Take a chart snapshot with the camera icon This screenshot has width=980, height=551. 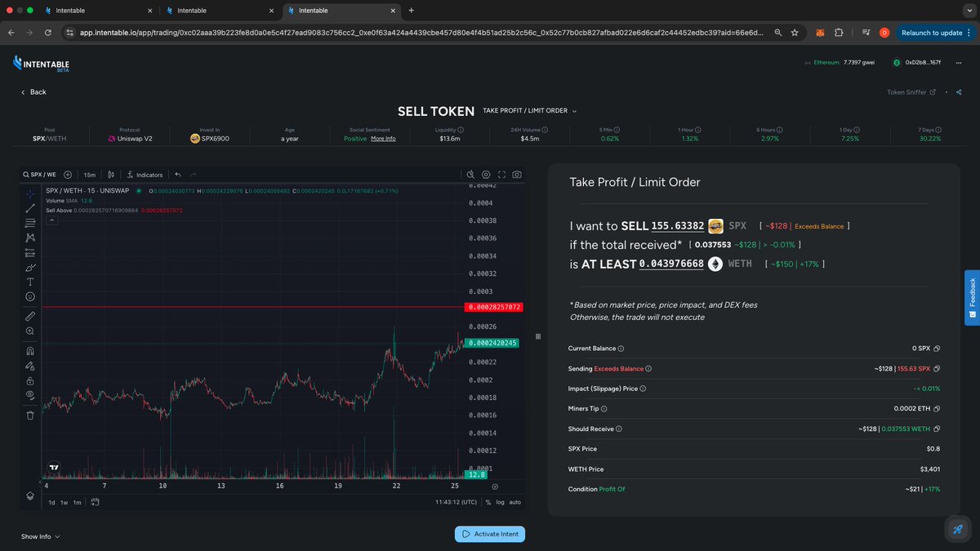click(x=517, y=174)
